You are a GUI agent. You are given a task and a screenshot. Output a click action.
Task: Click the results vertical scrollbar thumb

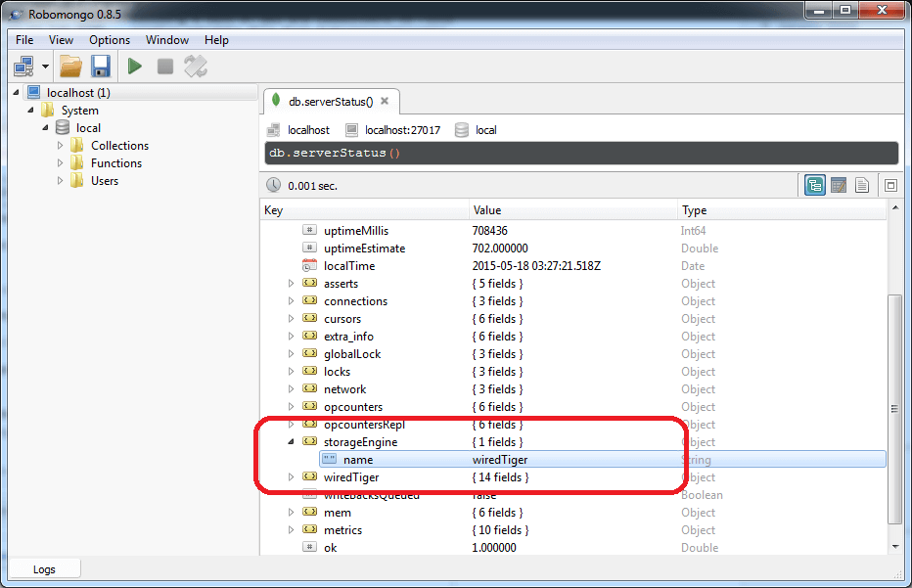pos(894,409)
